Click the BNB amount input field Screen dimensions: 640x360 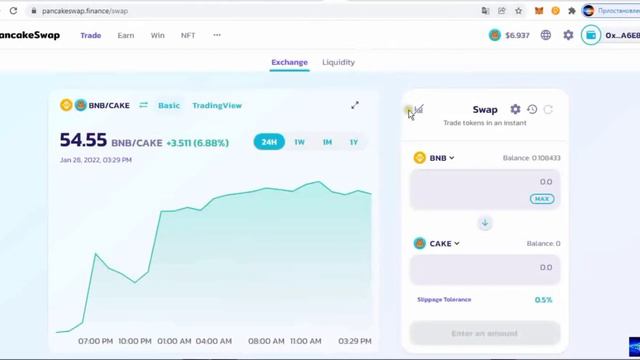tap(485, 190)
